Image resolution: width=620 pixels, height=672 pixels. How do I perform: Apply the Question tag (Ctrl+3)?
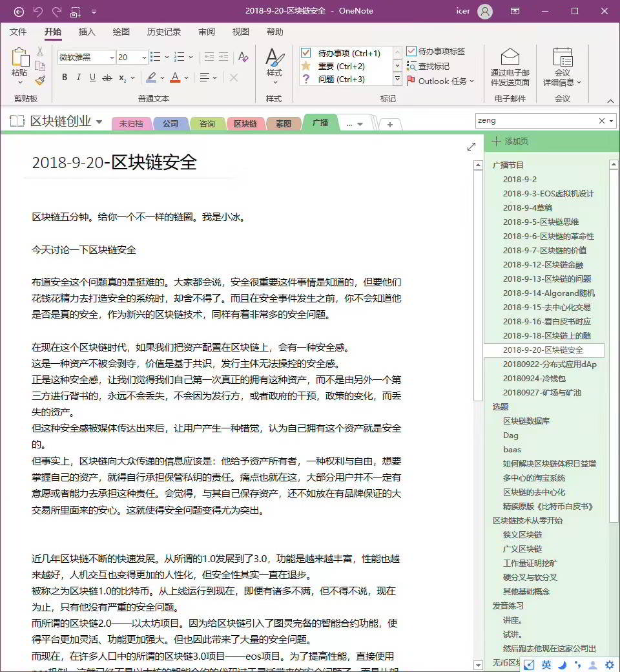(x=346, y=79)
